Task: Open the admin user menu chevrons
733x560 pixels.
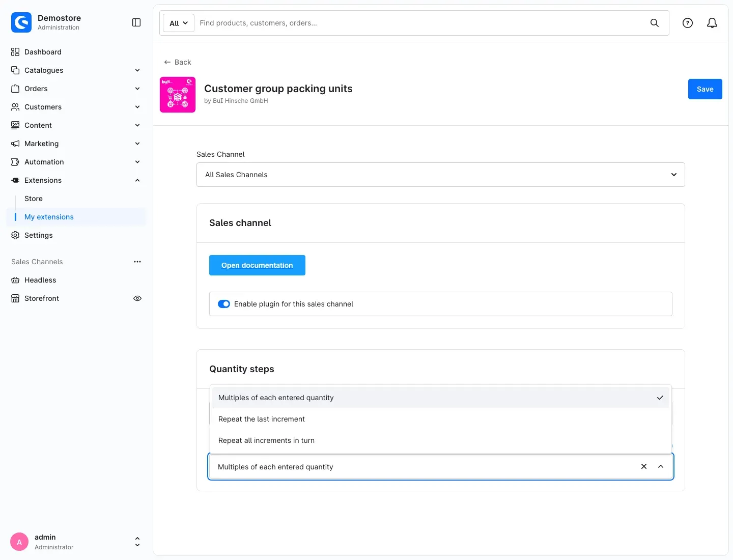Action: [x=137, y=542]
